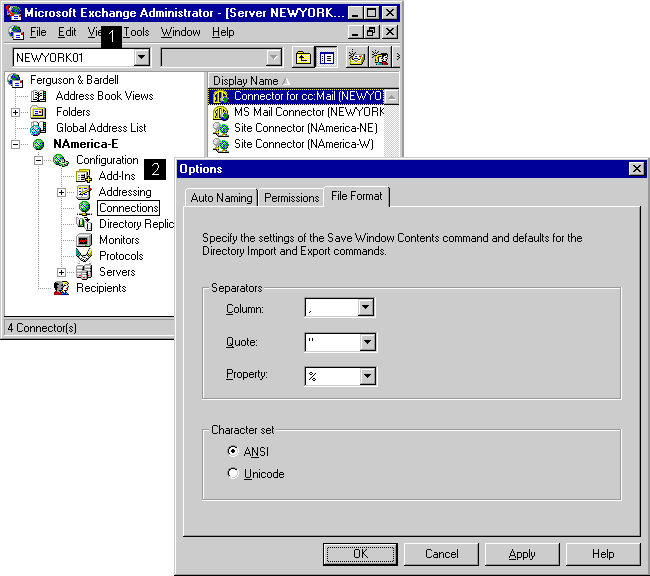The image size is (650, 576).
Task: Collapse the Configuration tree node
Action: [38, 160]
